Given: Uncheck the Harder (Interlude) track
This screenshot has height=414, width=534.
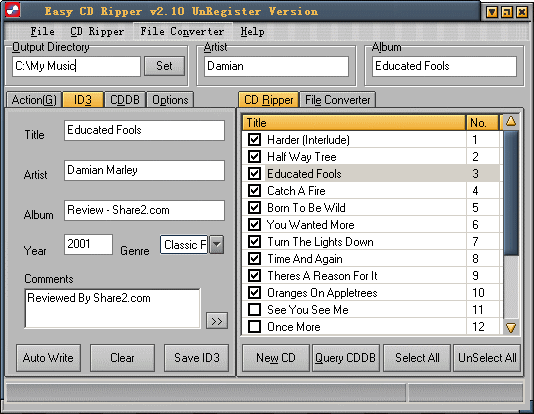Looking at the screenshot, I should (x=254, y=140).
